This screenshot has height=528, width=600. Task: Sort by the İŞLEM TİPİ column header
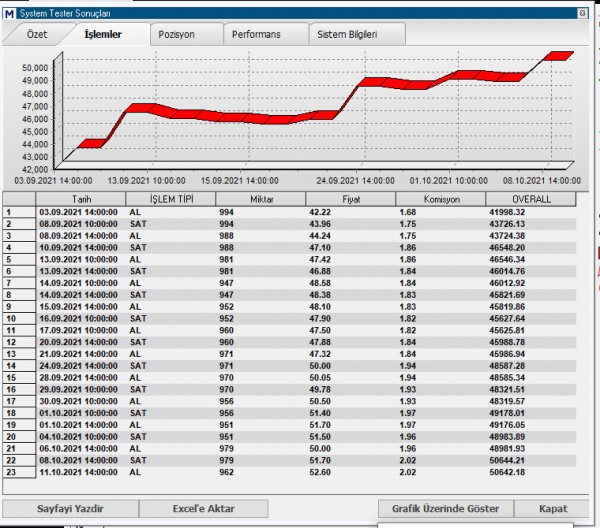pos(171,199)
